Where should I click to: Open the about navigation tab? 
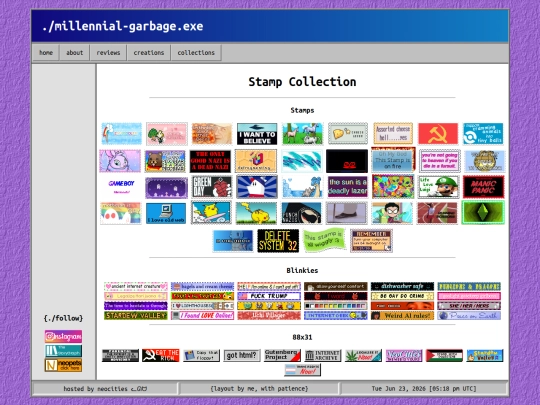pyautogui.click(x=74, y=53)
